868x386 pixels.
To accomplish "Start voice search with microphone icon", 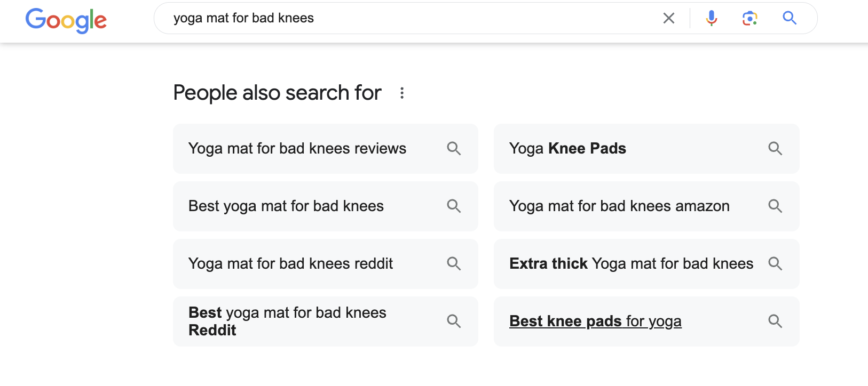I will click(712, 18).
